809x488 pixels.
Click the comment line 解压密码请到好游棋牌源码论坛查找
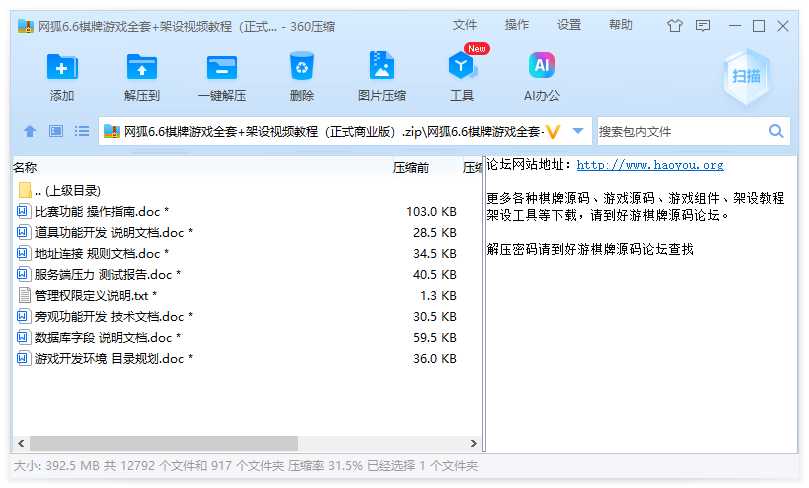click(590, 250)
